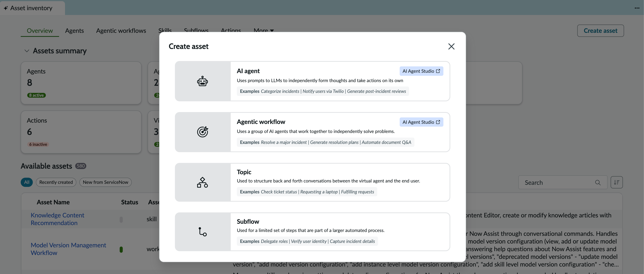Collapse the Assets summary section
Viewport: 644px width, 274px height.
pos(27,51)
